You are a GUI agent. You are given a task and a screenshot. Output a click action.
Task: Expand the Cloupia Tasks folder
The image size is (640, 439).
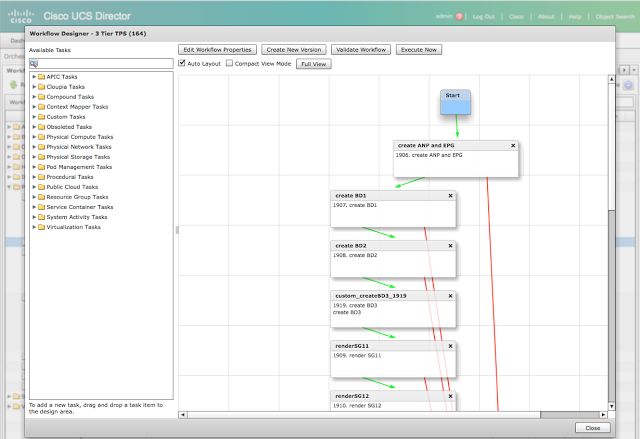(34, 87)
